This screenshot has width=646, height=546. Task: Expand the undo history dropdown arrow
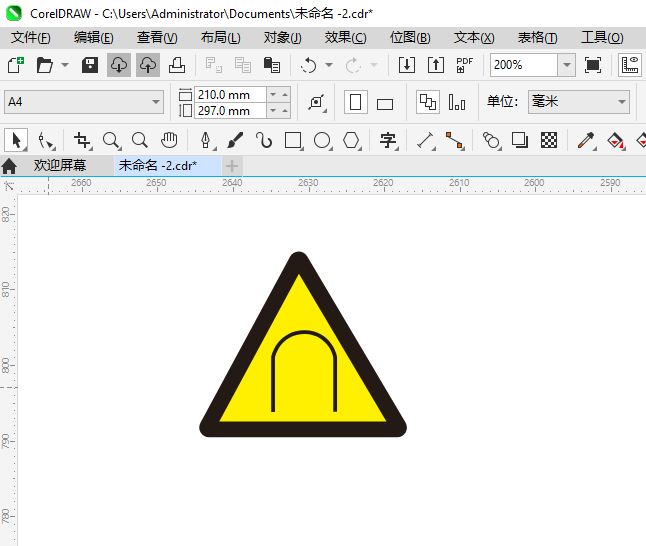click(x=329, y=65)
